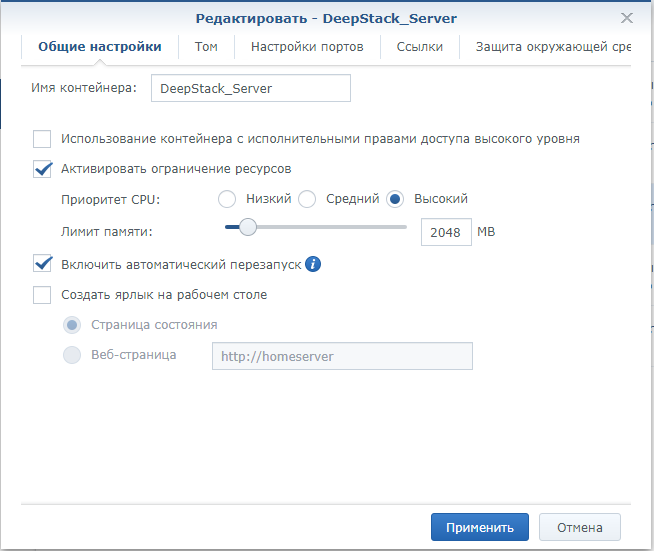This screenshot has width=654, height=551.
Task: Click the memory limit slider handle
Action: [x=248, y=227]
